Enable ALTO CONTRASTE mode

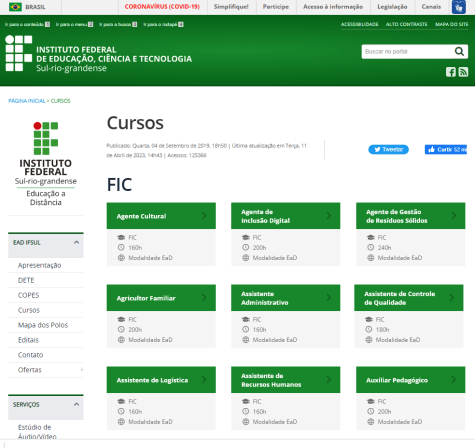point(406,24)
